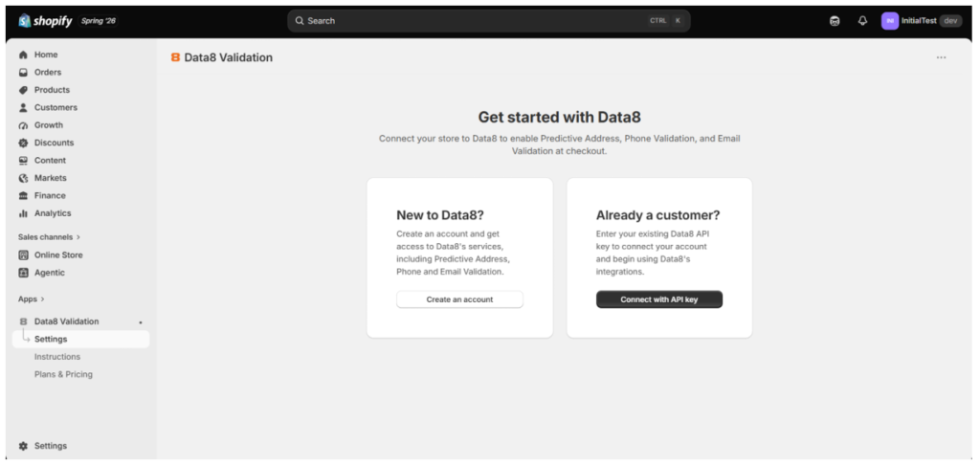This screenshot has width=980, height=465.
Task: Click the Markets globe icon
Action: (x=23, y=178)
